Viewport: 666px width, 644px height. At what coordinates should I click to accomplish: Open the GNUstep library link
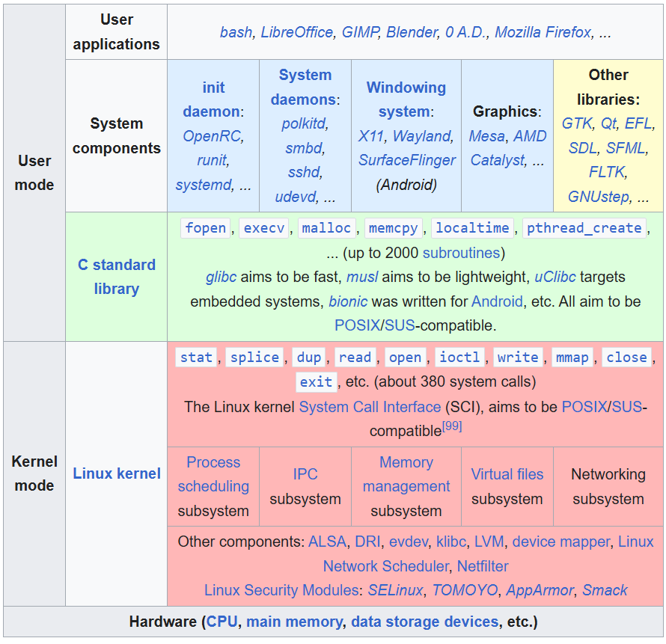[x=598, y=197]
